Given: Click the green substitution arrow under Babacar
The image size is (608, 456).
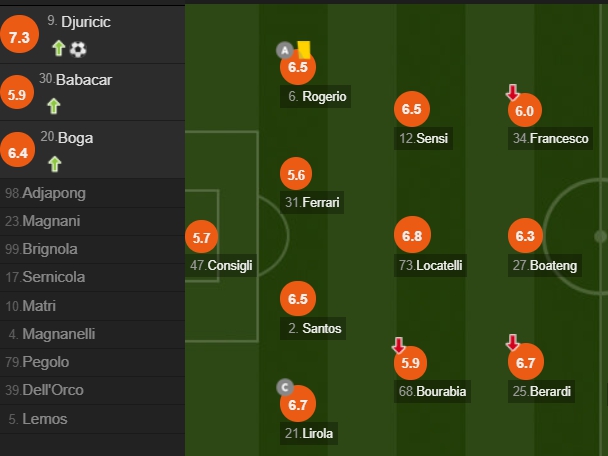Looking at the screenshot, I should click(x=54, y=105).
